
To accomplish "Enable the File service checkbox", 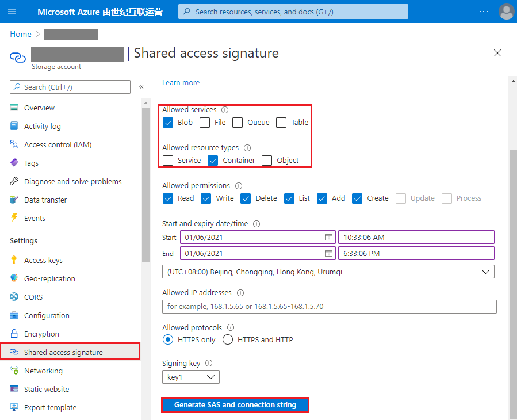I will 204,123.
